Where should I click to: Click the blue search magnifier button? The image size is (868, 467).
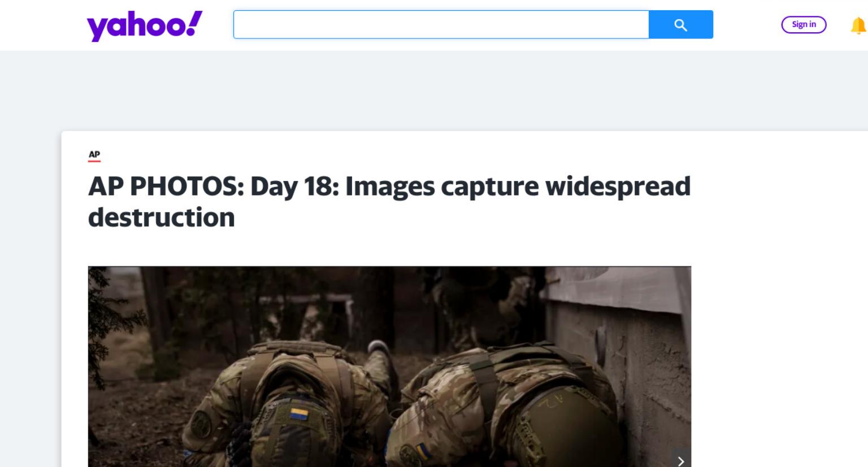[680, 24]
